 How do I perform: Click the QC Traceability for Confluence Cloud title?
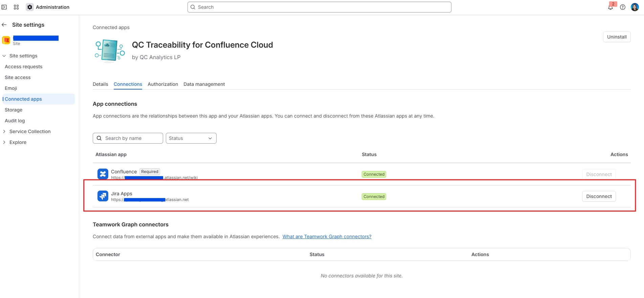(202, 45)
